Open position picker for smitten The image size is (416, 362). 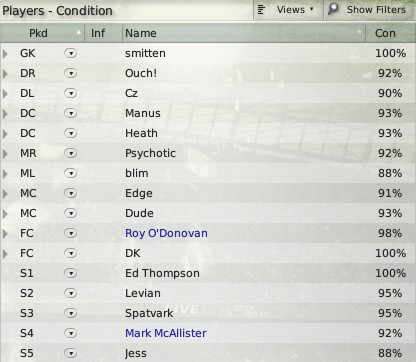[x=71, y=53]
